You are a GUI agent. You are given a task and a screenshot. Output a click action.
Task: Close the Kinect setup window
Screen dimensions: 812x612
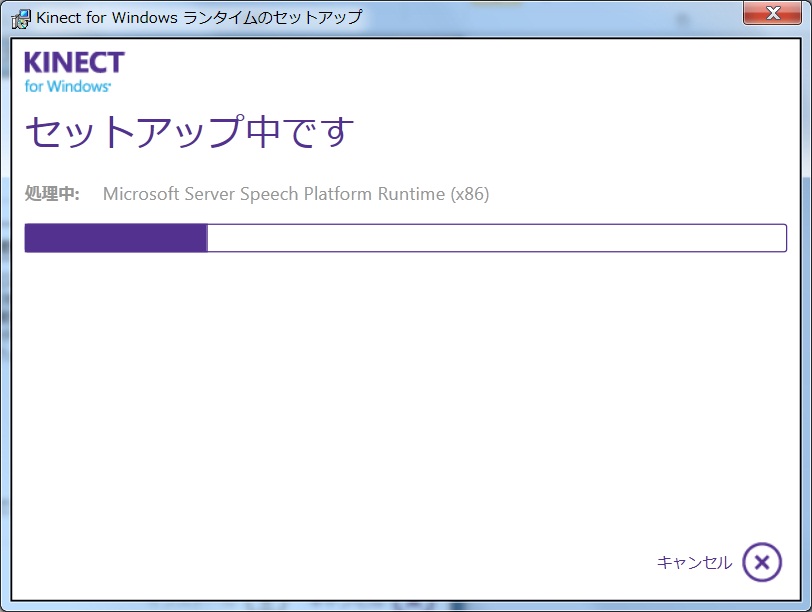(772, 12)
